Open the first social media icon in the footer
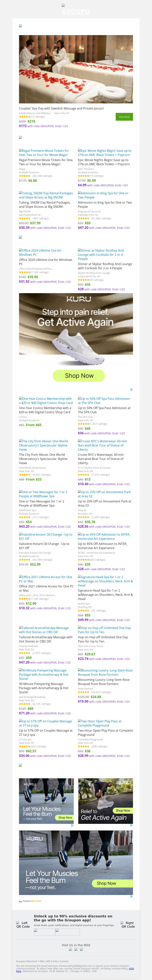 (x=70, y=949)
